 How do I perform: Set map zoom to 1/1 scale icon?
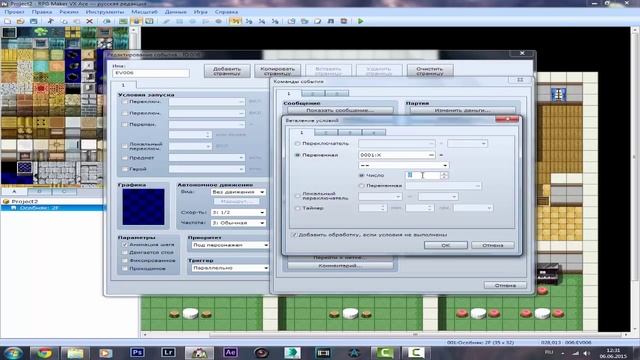click(x=235, y=21)
